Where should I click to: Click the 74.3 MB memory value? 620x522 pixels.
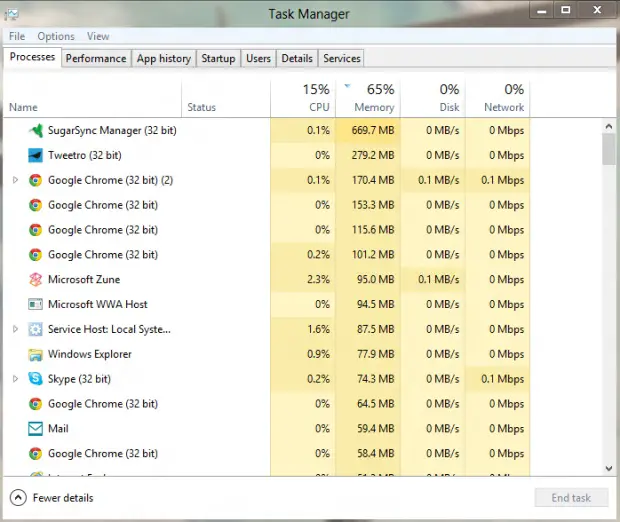pyautogui.click(x=375, y=379)
